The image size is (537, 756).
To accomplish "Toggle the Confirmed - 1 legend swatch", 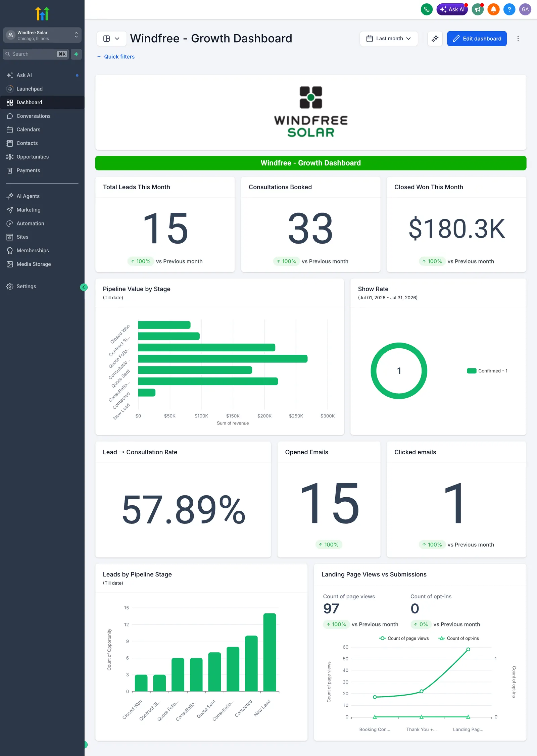I will pyautogui.click(x=472, y=371).
